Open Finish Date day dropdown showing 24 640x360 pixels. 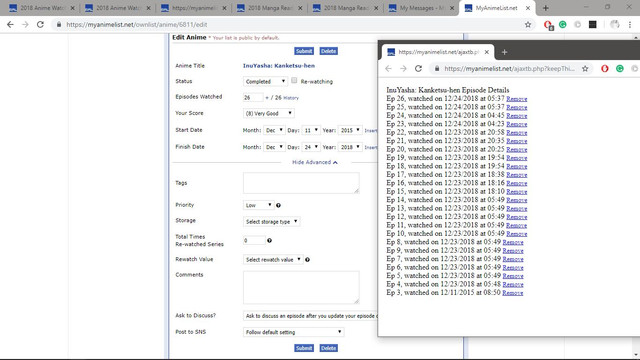[311, 147]
